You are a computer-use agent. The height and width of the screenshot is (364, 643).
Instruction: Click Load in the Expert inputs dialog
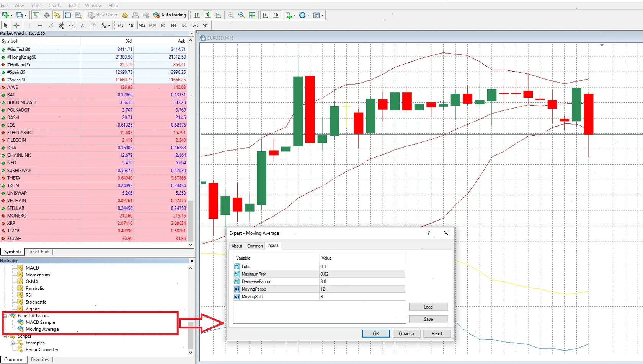click(428, 306)
